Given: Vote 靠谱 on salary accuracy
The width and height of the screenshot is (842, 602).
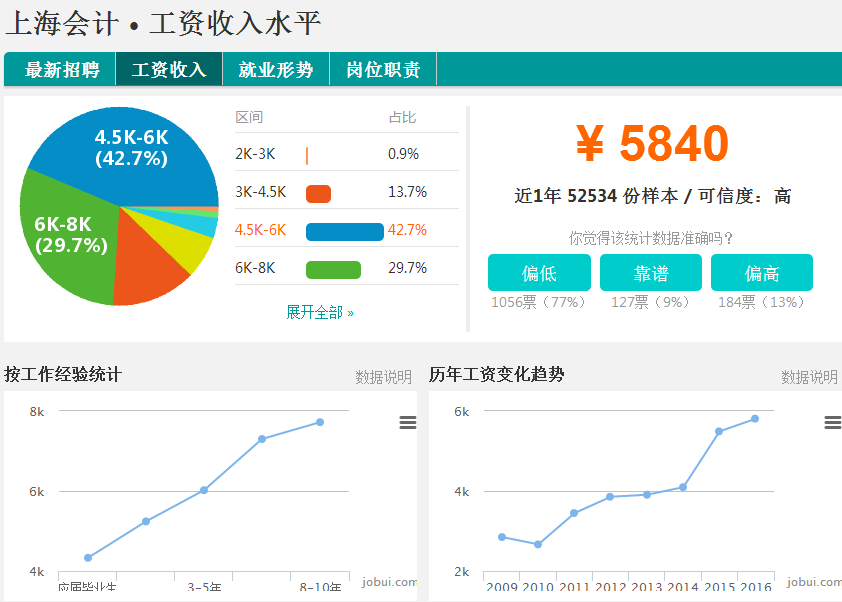Looking at the screenshot, I should coord(651,273).
